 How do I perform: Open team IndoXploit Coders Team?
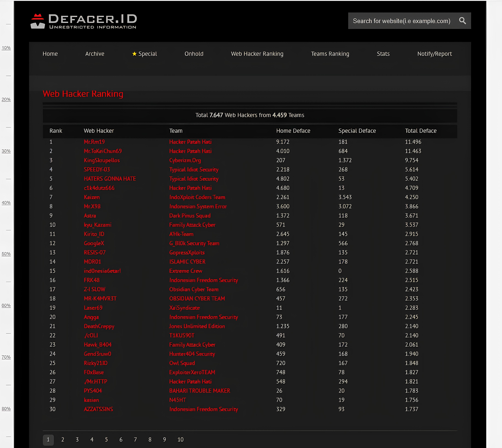[197, 197]
